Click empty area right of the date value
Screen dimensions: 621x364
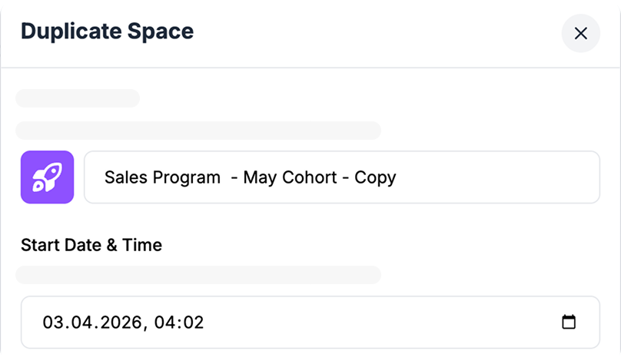[x=384, y=322]
